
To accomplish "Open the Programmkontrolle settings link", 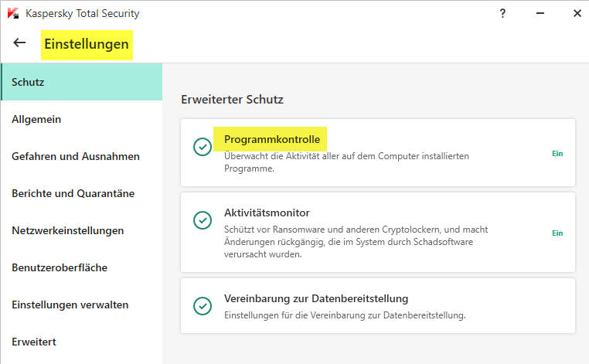I will [271, 139].
